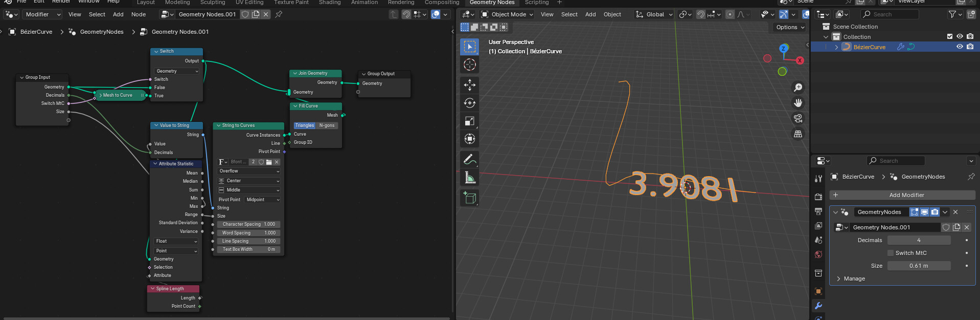Screen dimensions: 980x320
Task: Click the viewport zoom magnifier icon
Action: click(797, 88)
